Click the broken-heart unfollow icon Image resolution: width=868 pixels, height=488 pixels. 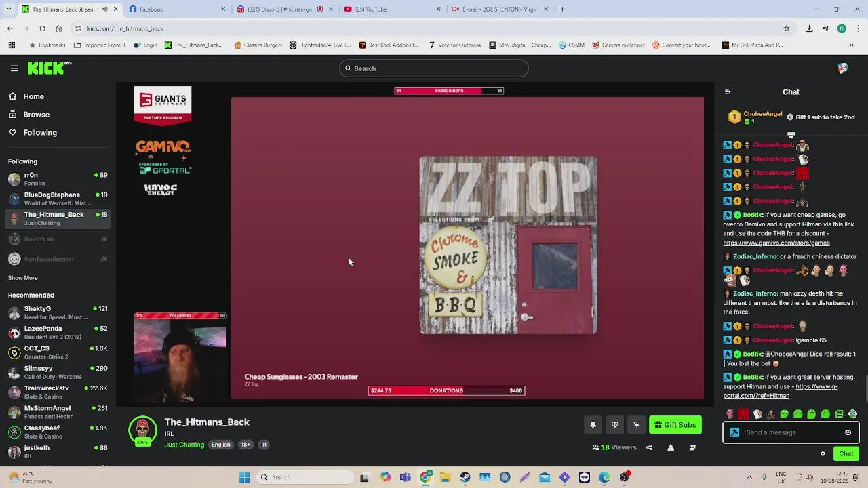pyautogui.click(x=614, y=425)
